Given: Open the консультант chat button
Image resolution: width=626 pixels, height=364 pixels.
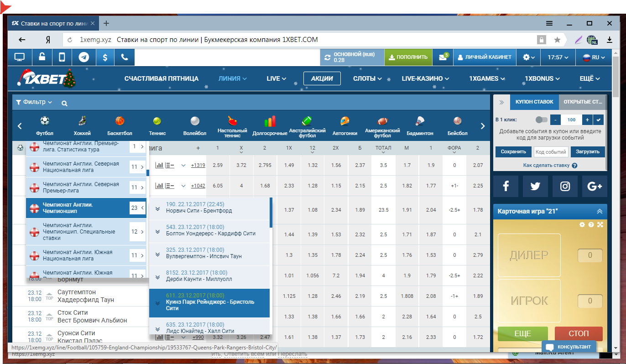Looking at the screenshot, I should point(569,347).
